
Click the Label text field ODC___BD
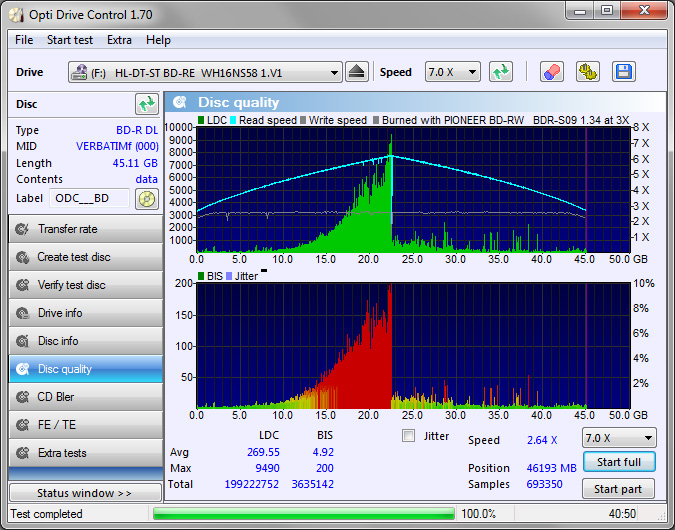point(90,198)
